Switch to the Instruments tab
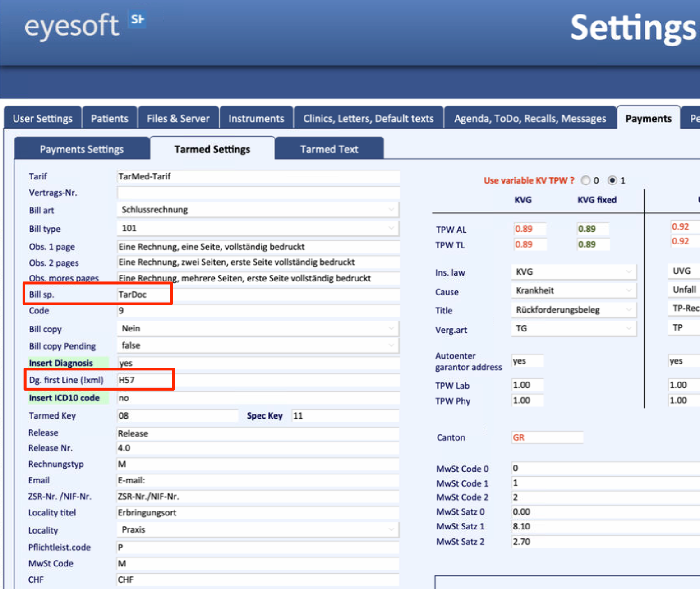The image size is (700, 589). 256,119
